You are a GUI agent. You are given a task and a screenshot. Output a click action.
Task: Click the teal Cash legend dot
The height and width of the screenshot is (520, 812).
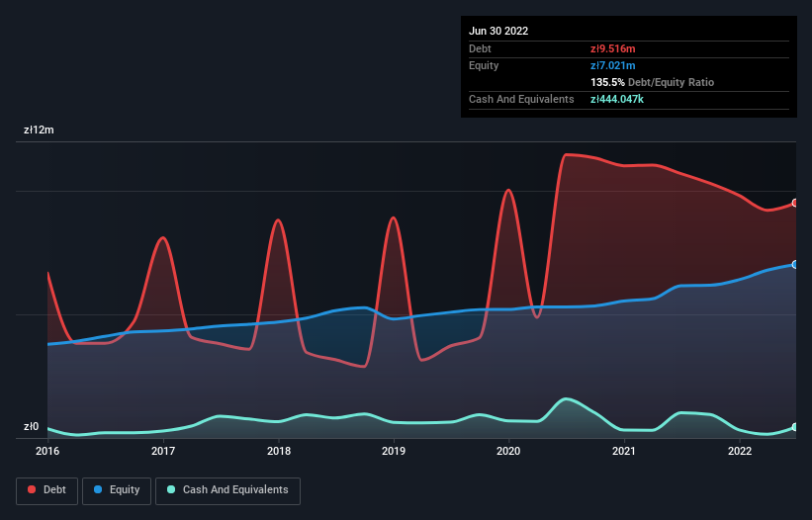coord(171,489)
